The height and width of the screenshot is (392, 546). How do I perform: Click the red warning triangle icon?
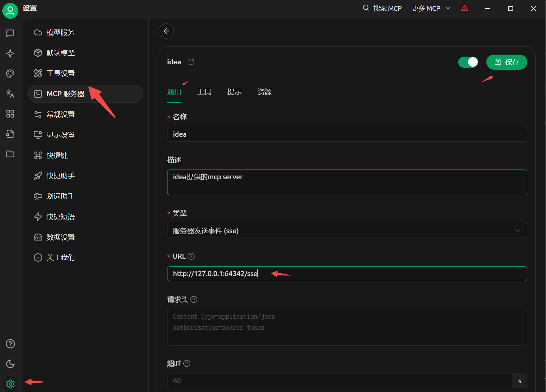[x=465, y=8]
